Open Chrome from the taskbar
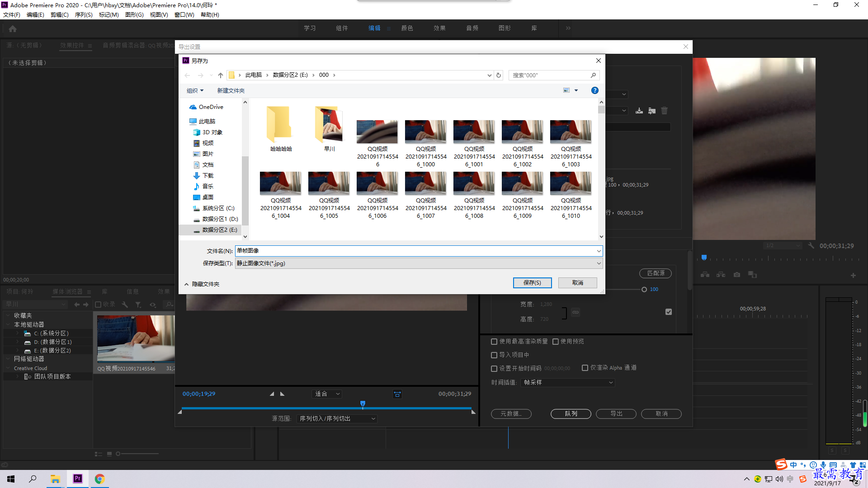868x488 pixels. pyautogui.click(x=99, y=479)
